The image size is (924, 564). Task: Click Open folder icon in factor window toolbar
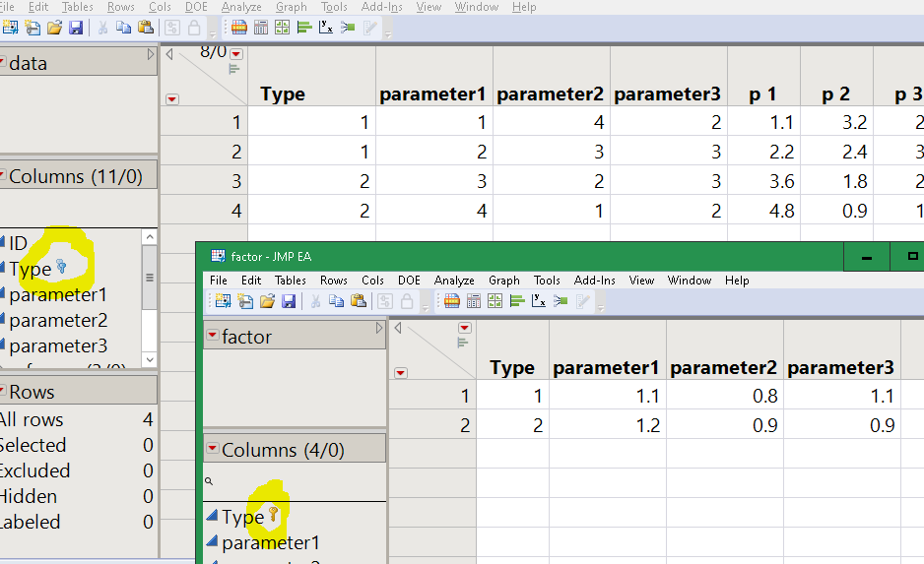coord(269,301)
